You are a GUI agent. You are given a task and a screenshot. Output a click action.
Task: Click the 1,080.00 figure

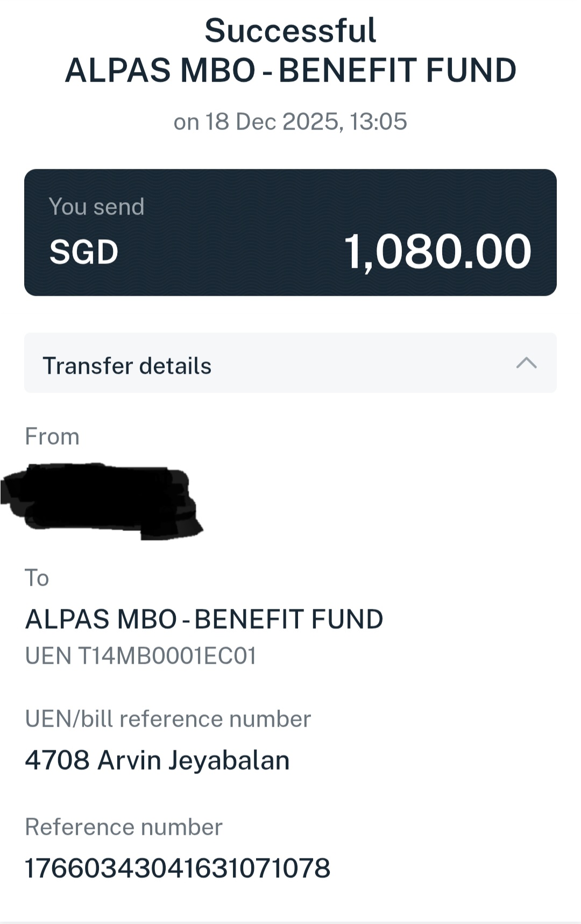tap(437, 251)
